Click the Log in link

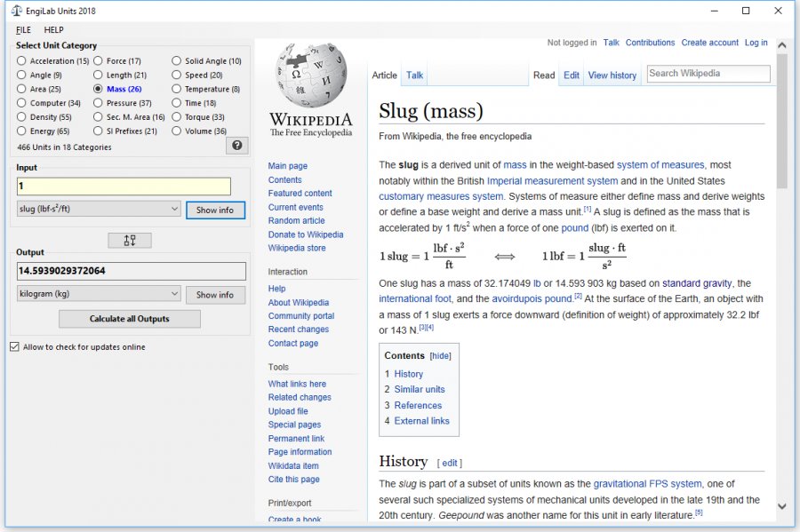756,43
